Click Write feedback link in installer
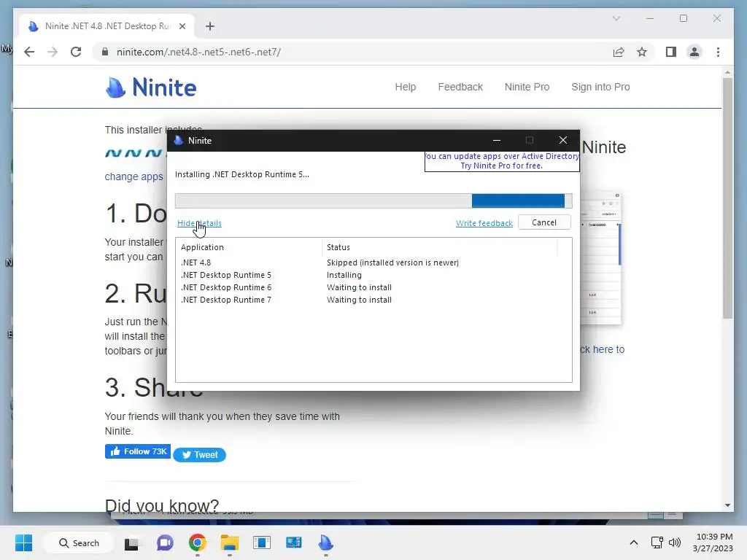This screenshot has width=747, height=560. (484, 223)
